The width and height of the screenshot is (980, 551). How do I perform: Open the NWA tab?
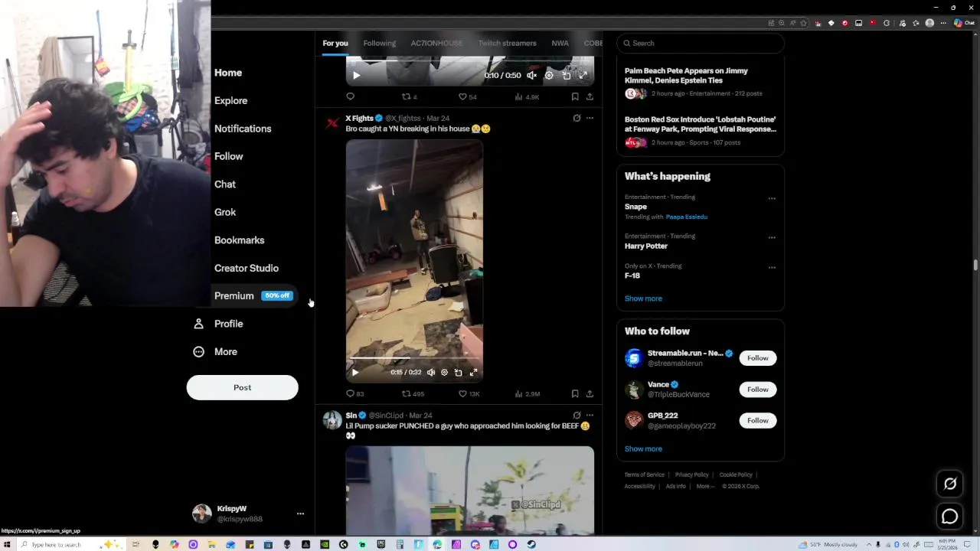(x=560, y=43)
